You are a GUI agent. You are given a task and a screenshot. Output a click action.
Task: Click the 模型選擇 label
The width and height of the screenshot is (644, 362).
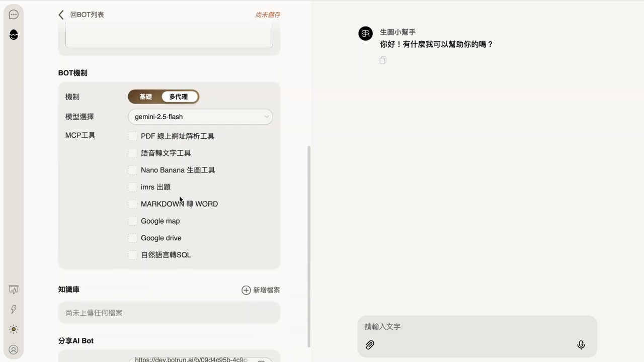coord(79,117)
